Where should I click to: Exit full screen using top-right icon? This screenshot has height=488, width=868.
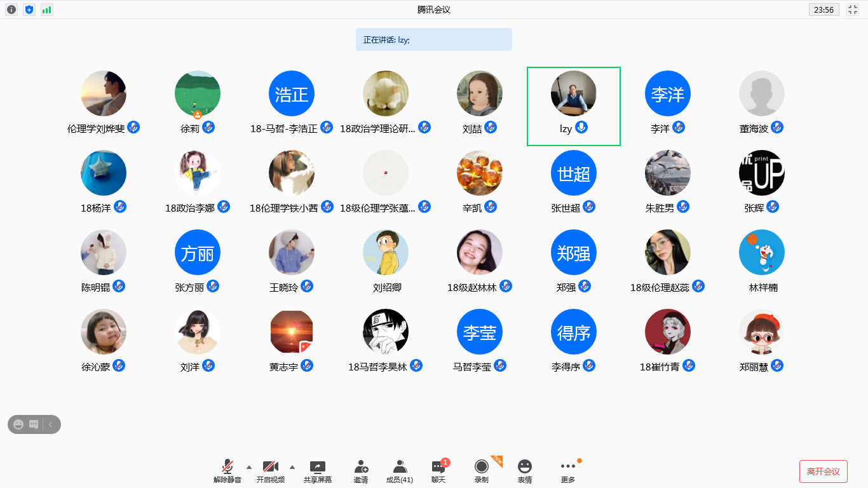(x=853, y=10)
